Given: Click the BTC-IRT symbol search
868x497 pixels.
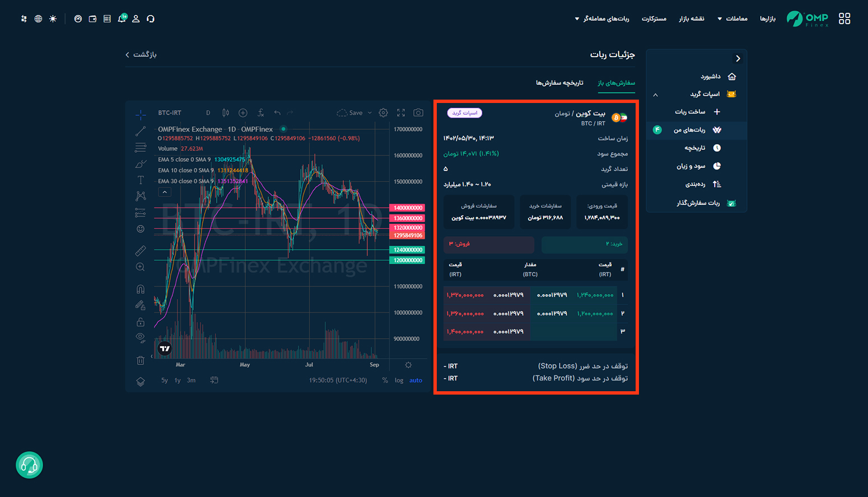Looking at the screenshot, I should pos(170,112).
